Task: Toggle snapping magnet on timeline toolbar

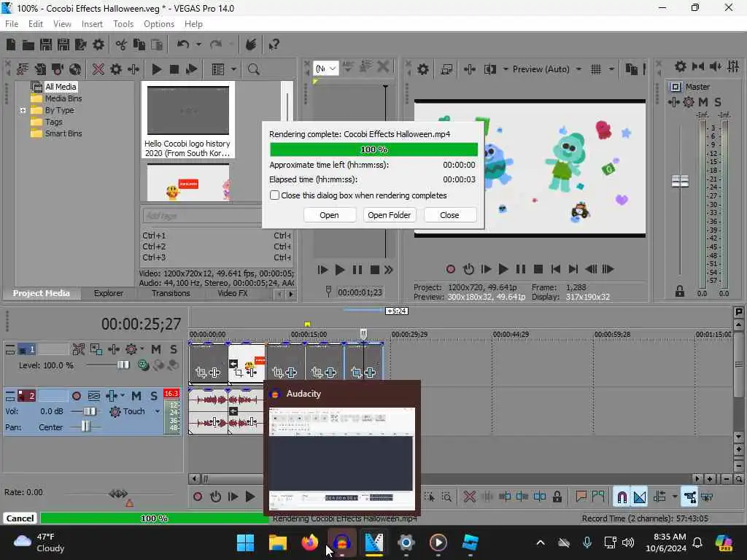Action: point(622,497)
